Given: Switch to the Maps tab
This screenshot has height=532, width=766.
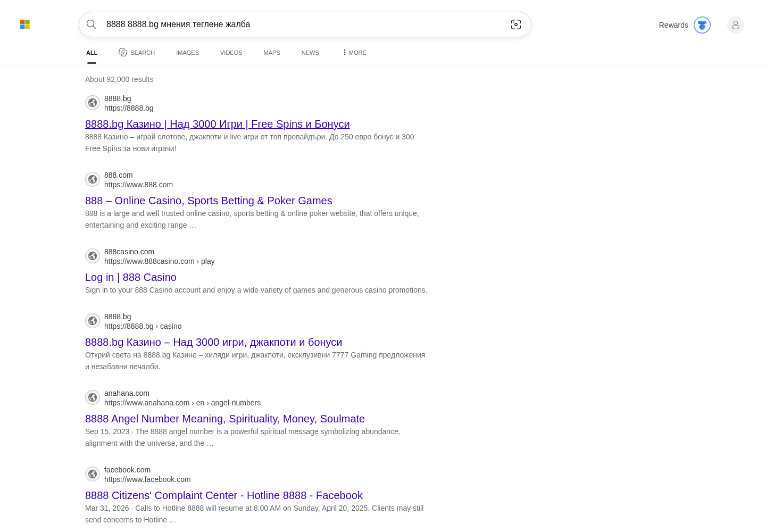Looking at the screenshot, I should [272, 53].
